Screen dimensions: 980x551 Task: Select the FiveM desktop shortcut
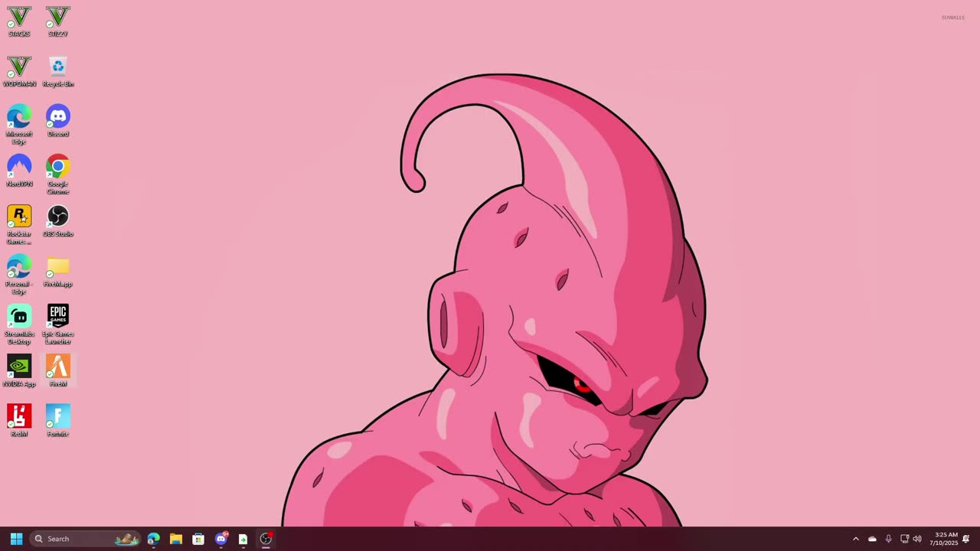click(x=57, y=371)
